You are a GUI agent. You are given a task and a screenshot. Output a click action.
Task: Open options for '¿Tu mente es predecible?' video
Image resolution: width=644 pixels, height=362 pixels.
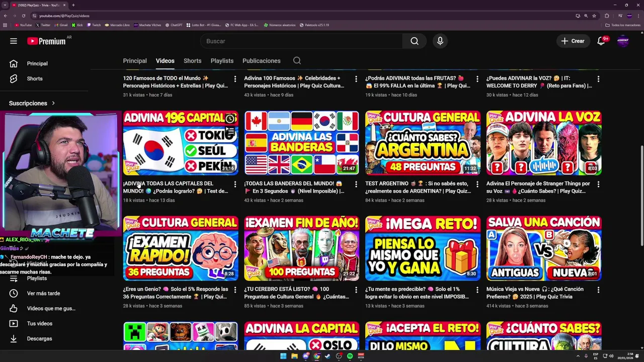pyautogui.click(x=477, y=290)
